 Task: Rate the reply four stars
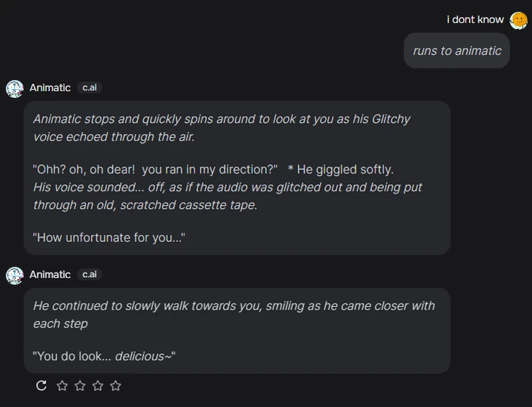tap(116, 385)
